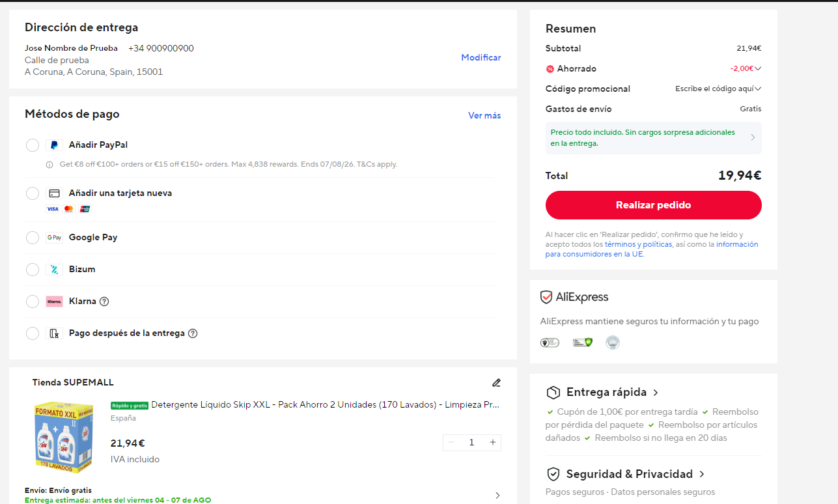
Task: Click the Visa card logo
Action: point(53,209)
